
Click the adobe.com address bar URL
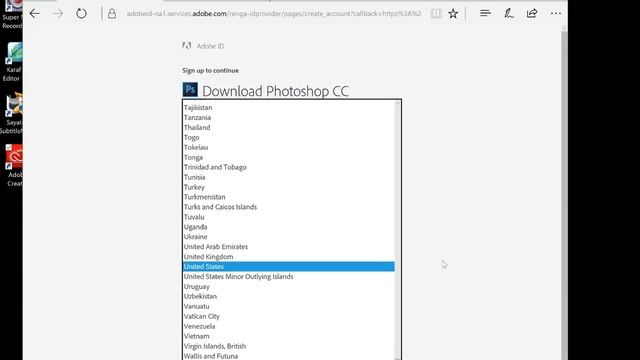273,13
